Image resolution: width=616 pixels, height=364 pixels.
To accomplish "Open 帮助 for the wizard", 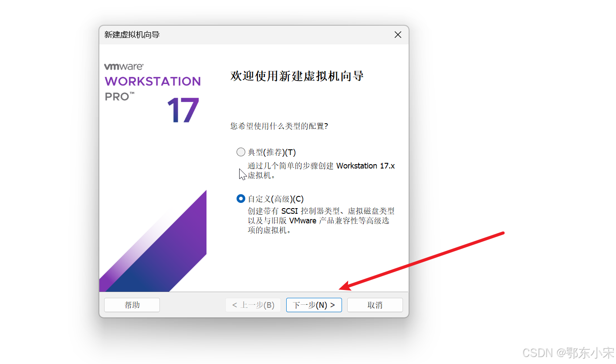I will [x=132, y=305].
